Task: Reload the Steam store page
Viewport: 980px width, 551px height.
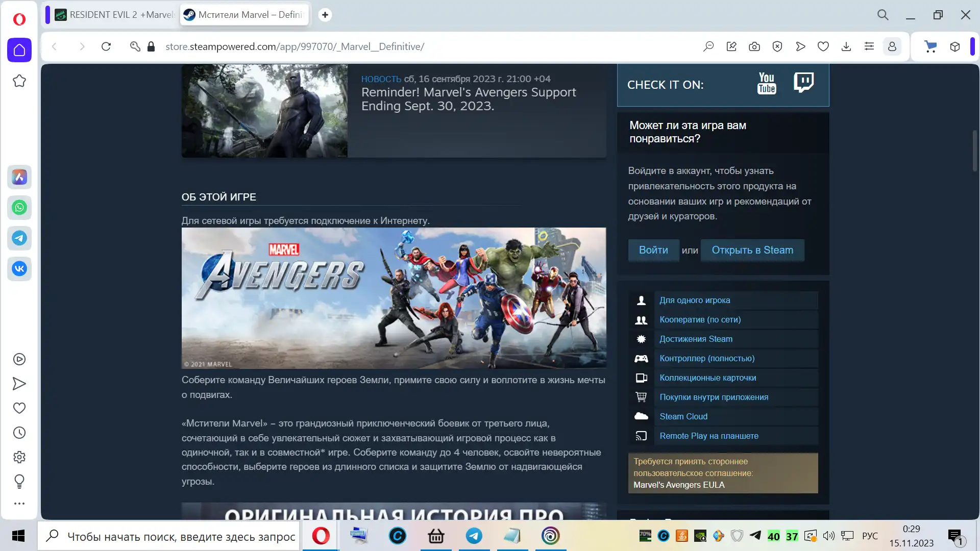Action: 106,46
